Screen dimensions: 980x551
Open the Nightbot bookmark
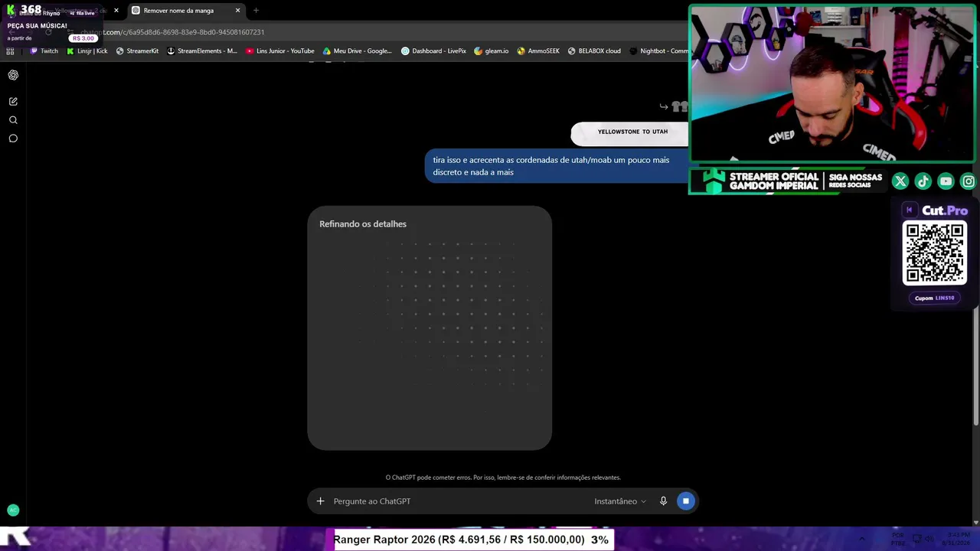[658, 51]
